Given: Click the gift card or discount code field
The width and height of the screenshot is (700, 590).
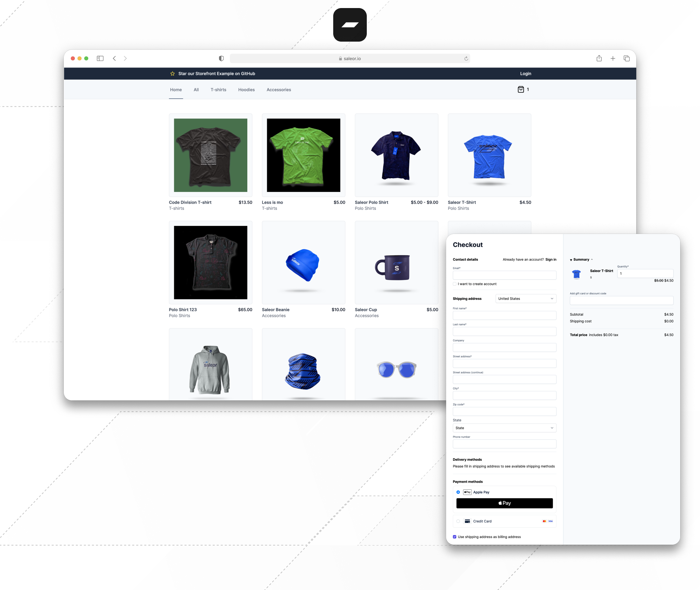Looking at the screenshot, I should click(x=621, y=300).
